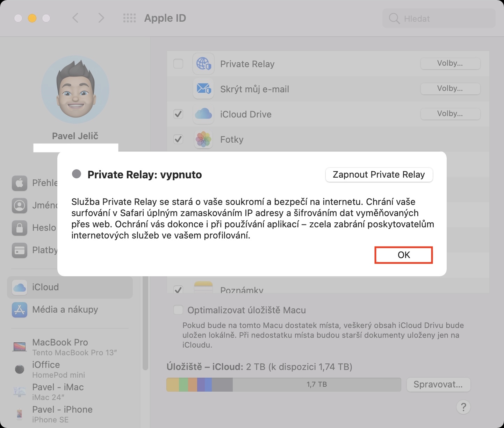Click the Přehled Apple logo icon
Viewport: 504px width, 428px height.
tap(20, 183)
